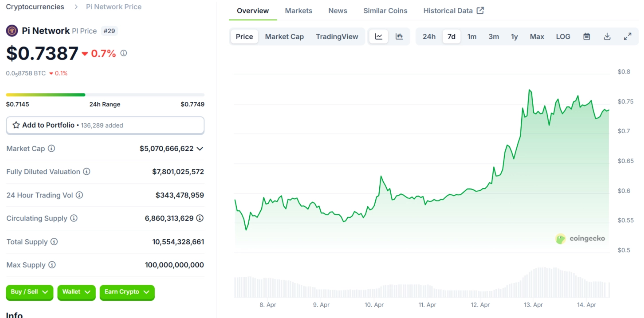Click the Pi Network Price breadcrumb
The width and height of the screenshot is (644, 318).
coord(114,7)
